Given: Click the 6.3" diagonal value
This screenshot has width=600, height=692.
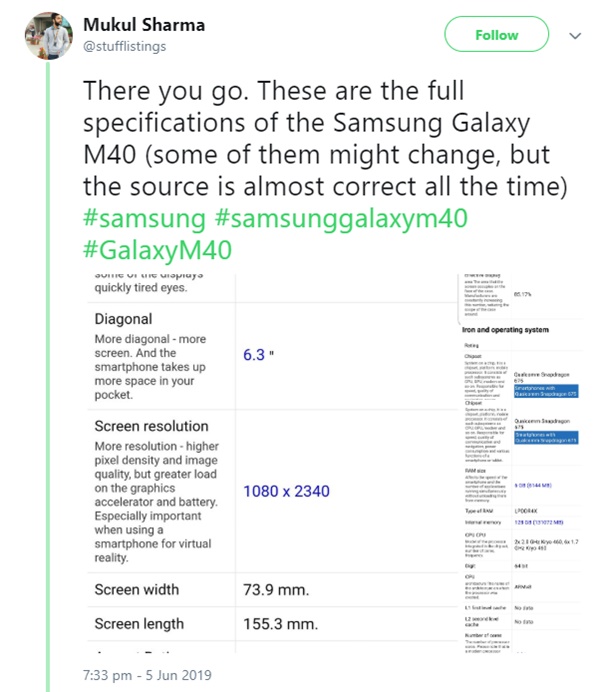Looking at the screenshot, I should [258, 355].
